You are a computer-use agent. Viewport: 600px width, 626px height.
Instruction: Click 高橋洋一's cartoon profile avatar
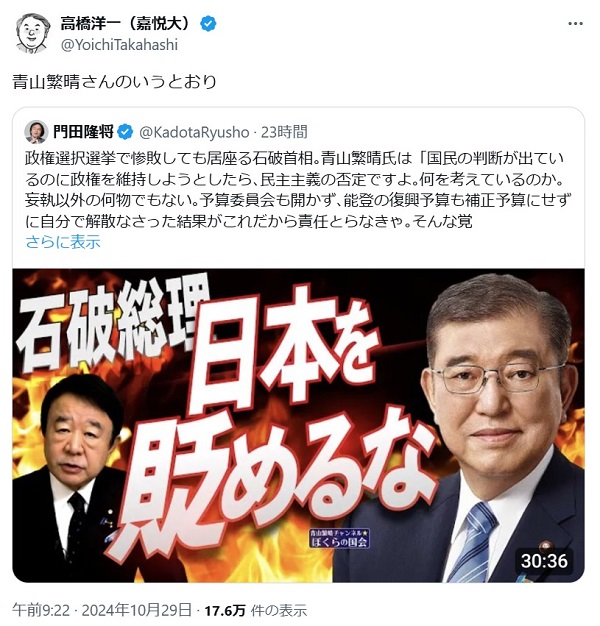coord(32,33)
